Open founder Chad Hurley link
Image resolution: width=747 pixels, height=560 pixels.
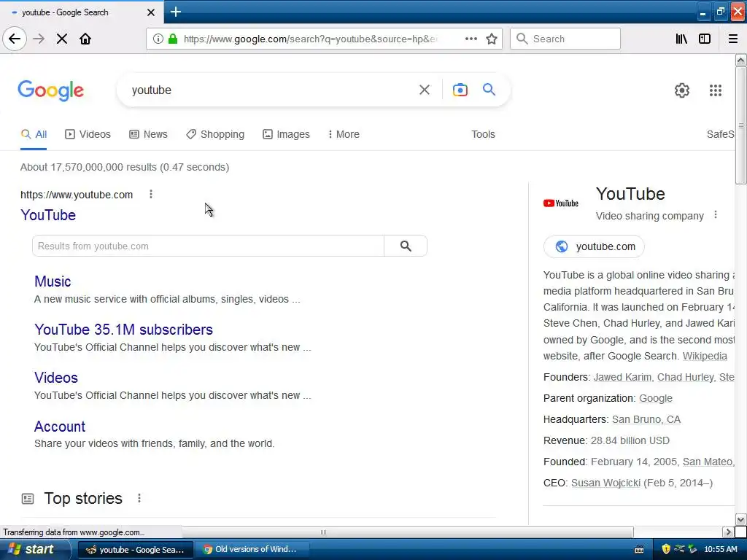tap(686, 377)
